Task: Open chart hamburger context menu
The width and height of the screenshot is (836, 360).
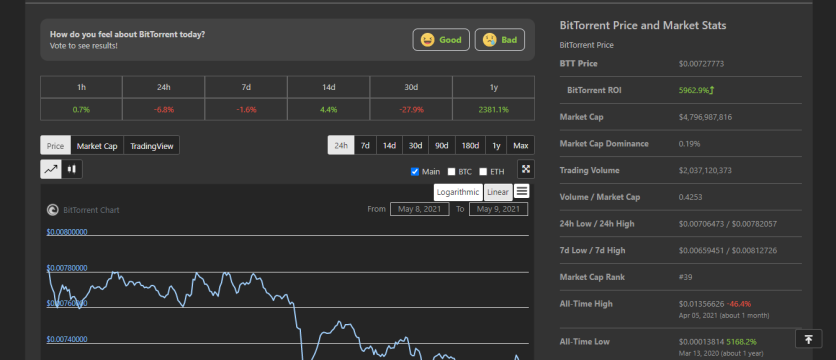Action: click(522, 191)
